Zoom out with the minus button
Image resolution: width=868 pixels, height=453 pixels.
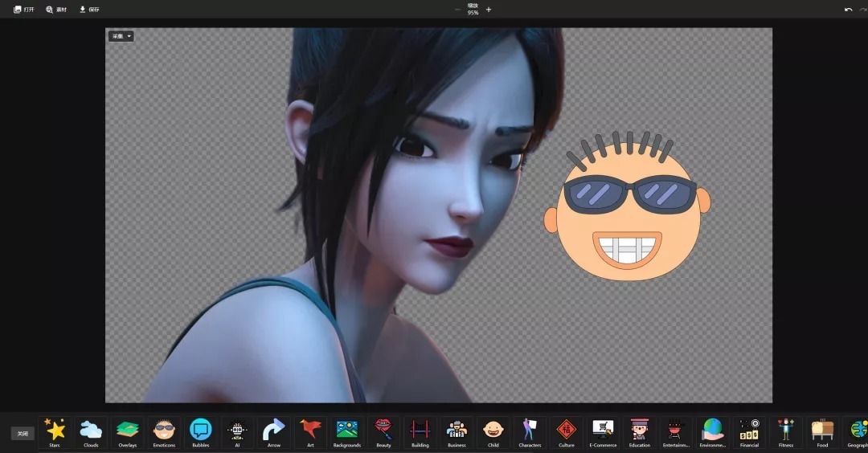(457, 10)
